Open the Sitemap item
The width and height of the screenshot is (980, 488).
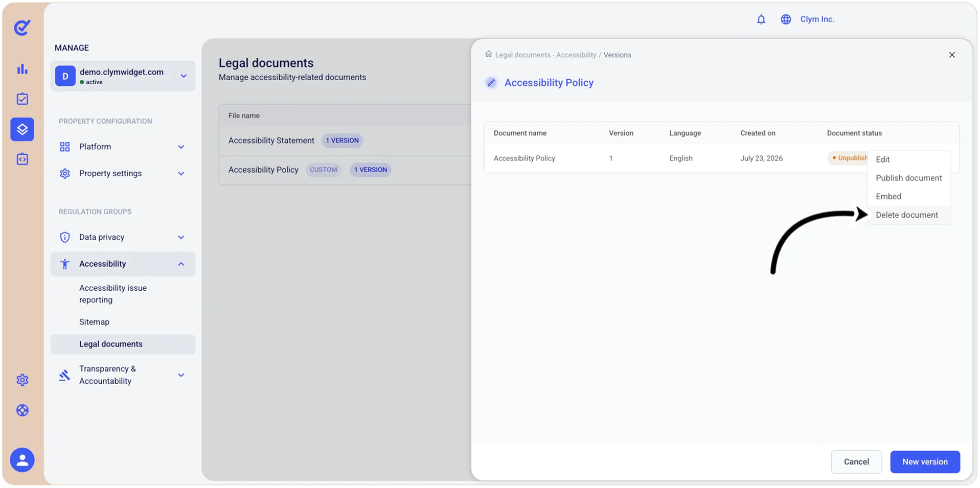[94, 322]
